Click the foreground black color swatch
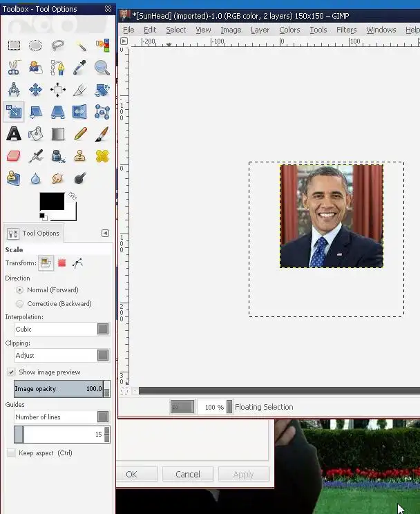Screen dimensions: 420x514 pos(52,201)
